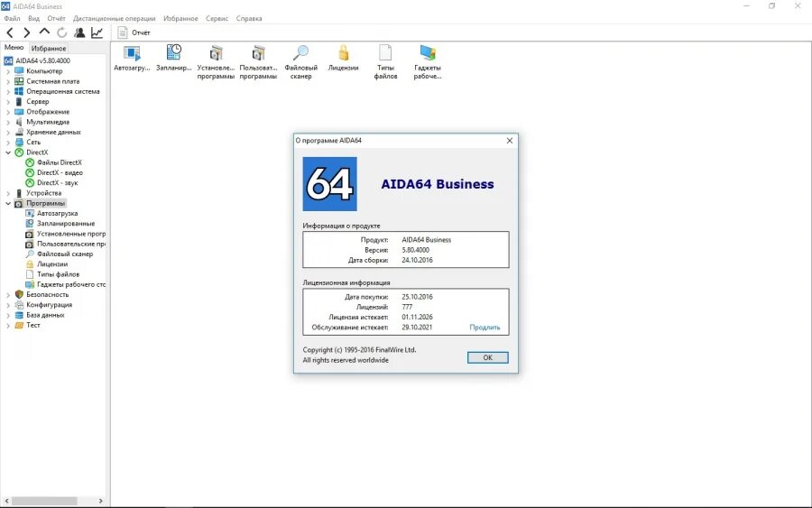Close the О программе AIDA64 dialog
The width and height of the screenshot is (812, 508).
[510, 141]
